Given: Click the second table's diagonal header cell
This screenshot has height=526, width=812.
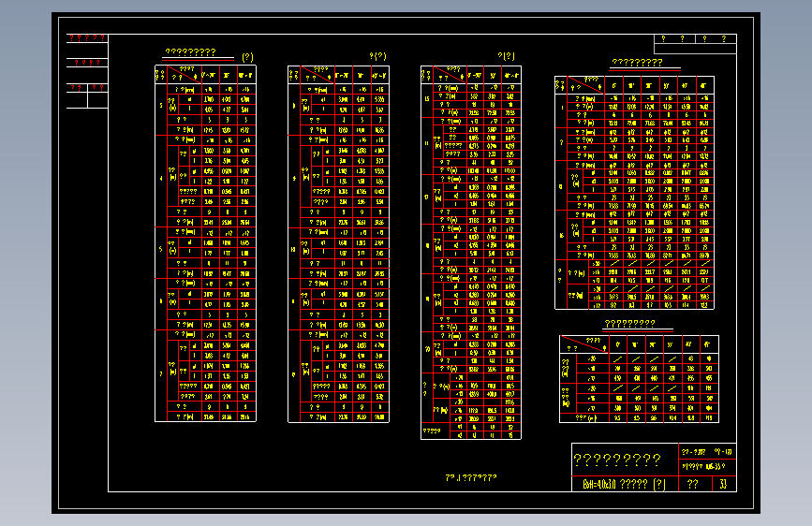Looking at the screenshot, I should pos(317,75).
